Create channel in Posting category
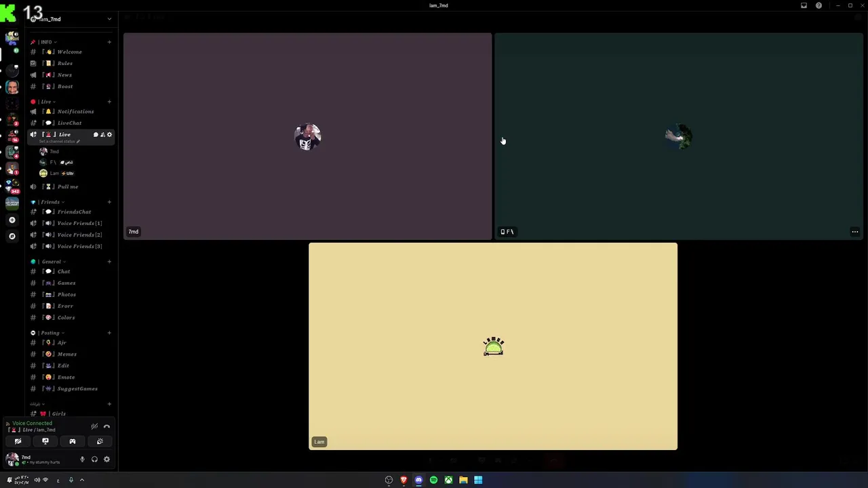Viewport: 868px width, 488px height. pos(109,333)
